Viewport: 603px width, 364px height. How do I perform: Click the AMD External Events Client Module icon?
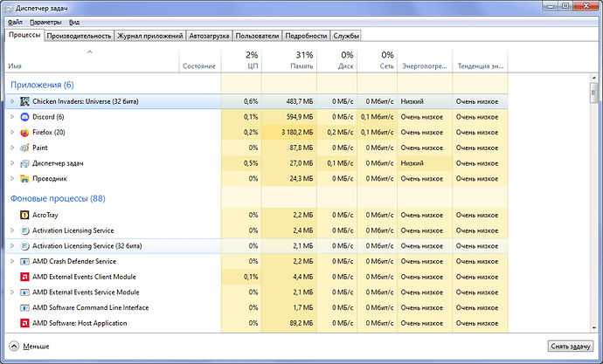click(x=24, y=277)
